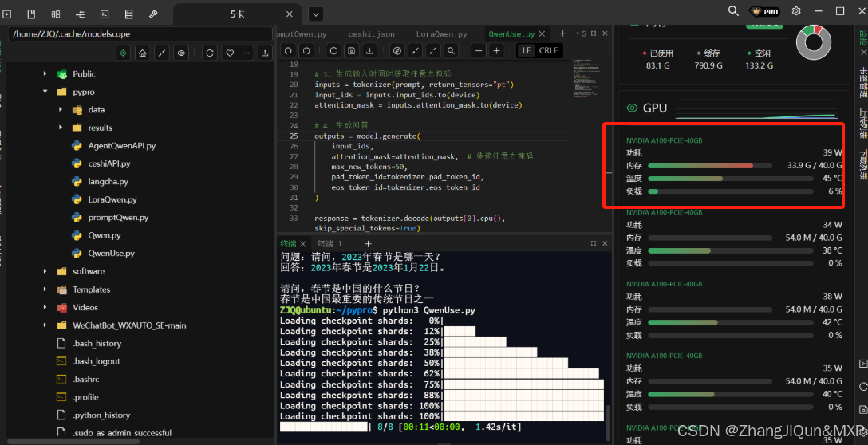
Task: Select langcha.py in file tree
Action: click(108, 182)
